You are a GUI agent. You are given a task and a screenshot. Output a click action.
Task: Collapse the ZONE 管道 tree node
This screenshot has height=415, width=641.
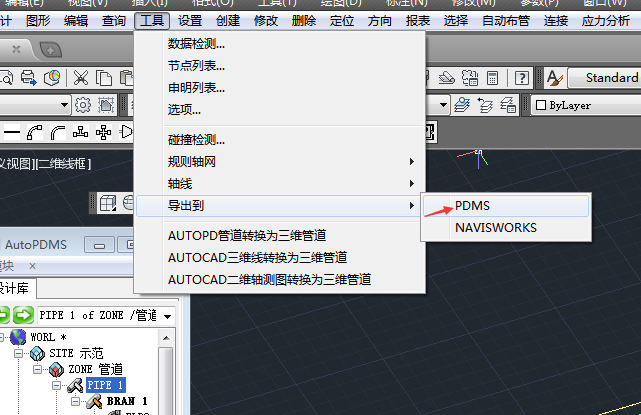(x=37, y=370)
